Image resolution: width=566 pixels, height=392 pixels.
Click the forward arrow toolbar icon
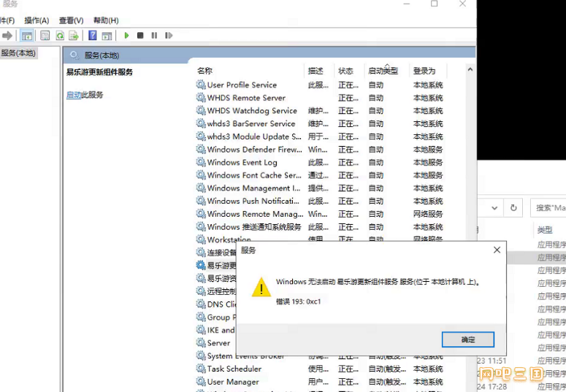coord(7,35)
